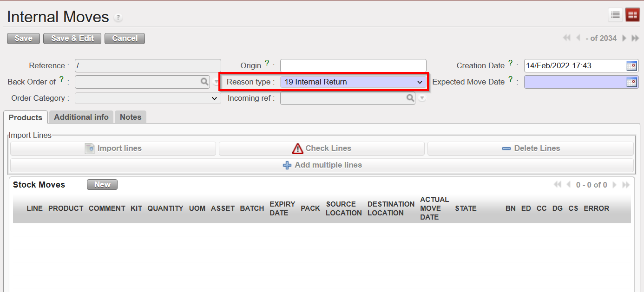Click Check Lines warning button
This screenshot has height=292, width=644.
point(322,149)
